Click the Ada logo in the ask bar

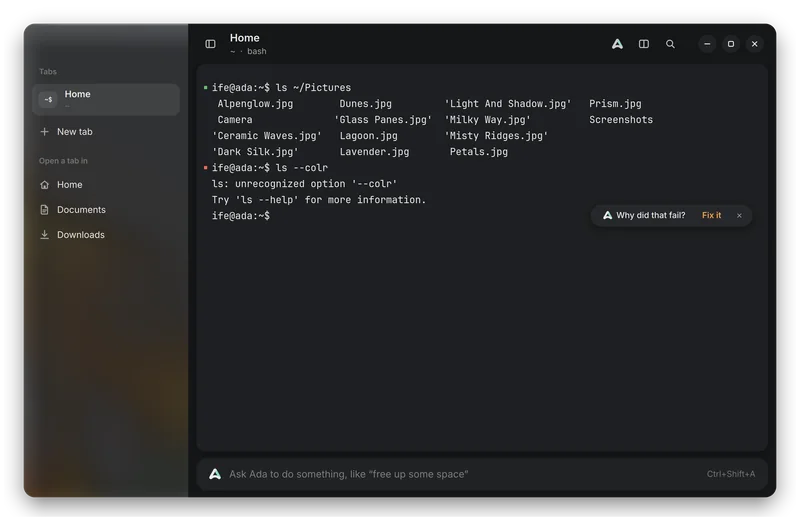point(215,474)
